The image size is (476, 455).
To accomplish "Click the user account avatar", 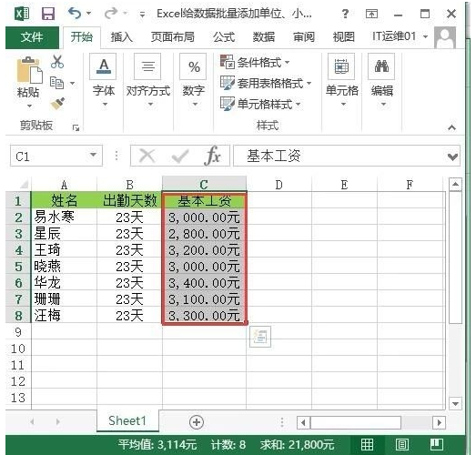I will 445,37.
